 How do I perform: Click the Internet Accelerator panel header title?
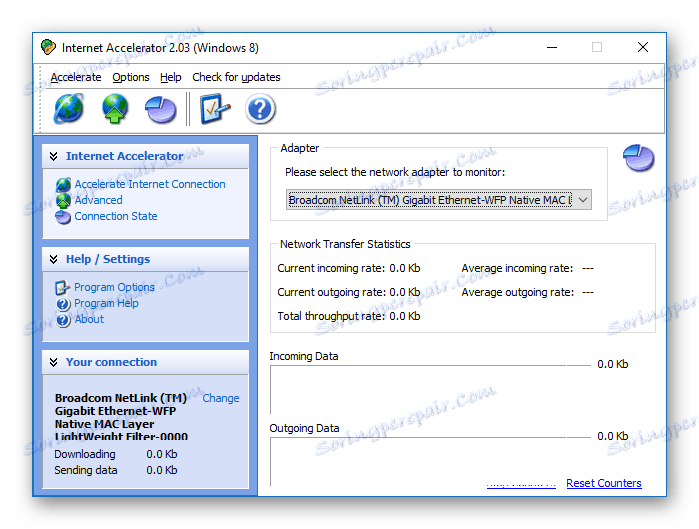[x=125, y=156]
